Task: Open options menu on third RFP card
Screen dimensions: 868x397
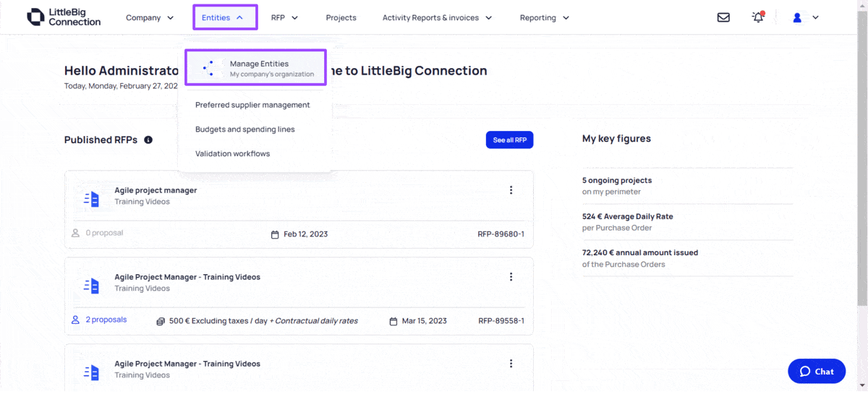Action: (511, 364)
